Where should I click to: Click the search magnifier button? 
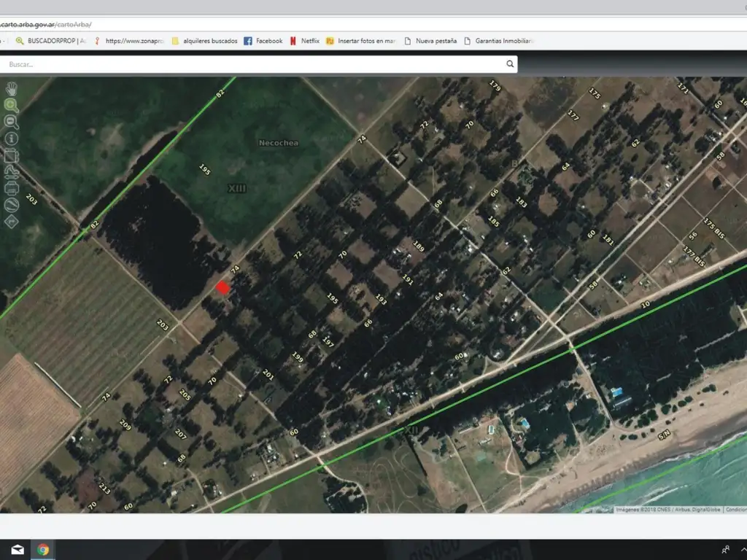(510, 64)
